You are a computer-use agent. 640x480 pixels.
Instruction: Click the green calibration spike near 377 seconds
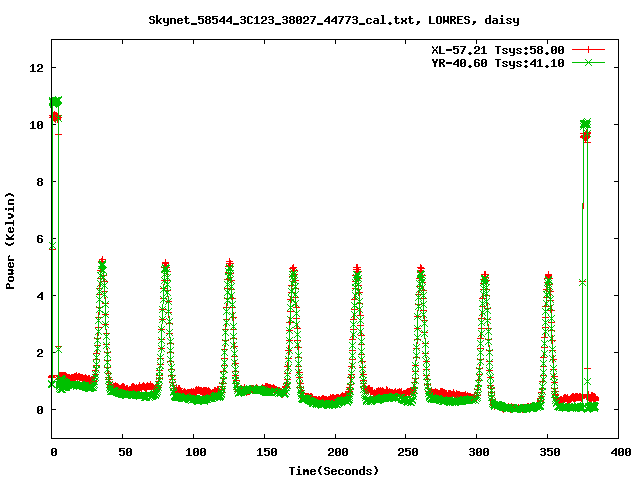(585, 124)
